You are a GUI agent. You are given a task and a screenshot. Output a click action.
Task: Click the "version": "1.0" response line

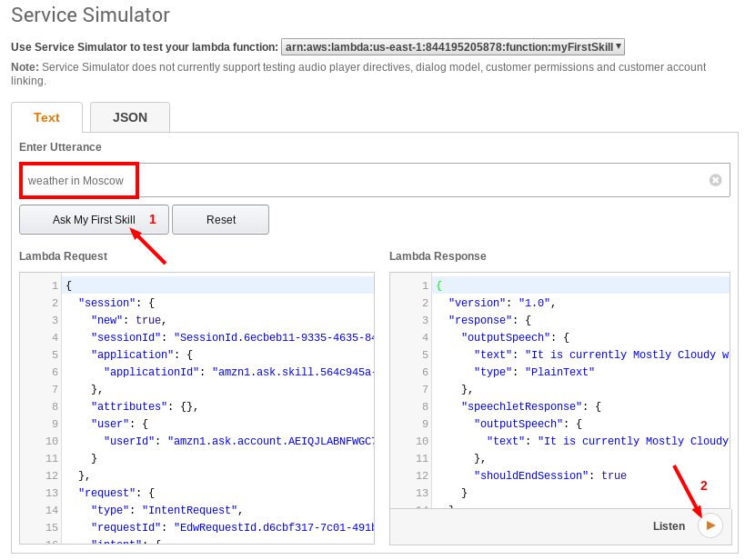point(502,303)
